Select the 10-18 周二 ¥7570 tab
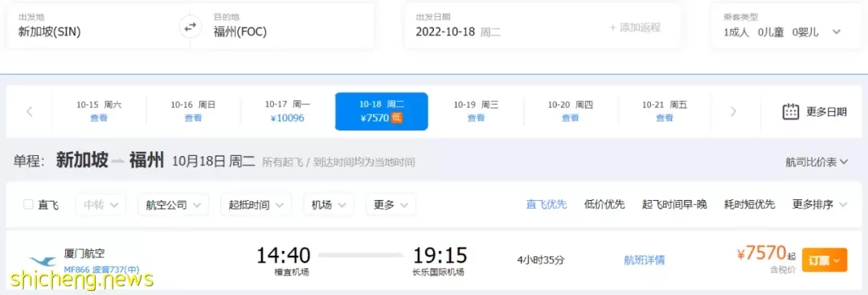868x295 pixels. point(382,111)
